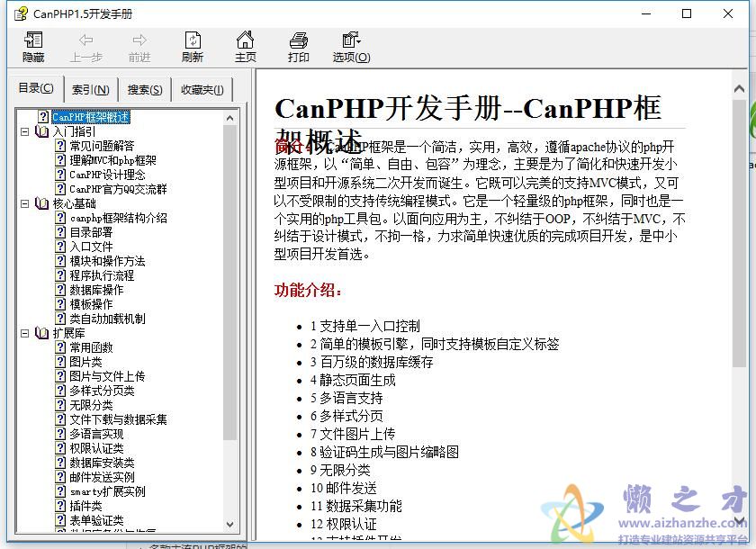
Task: Select the 目录(C) tab
Action: pos(36,89)
